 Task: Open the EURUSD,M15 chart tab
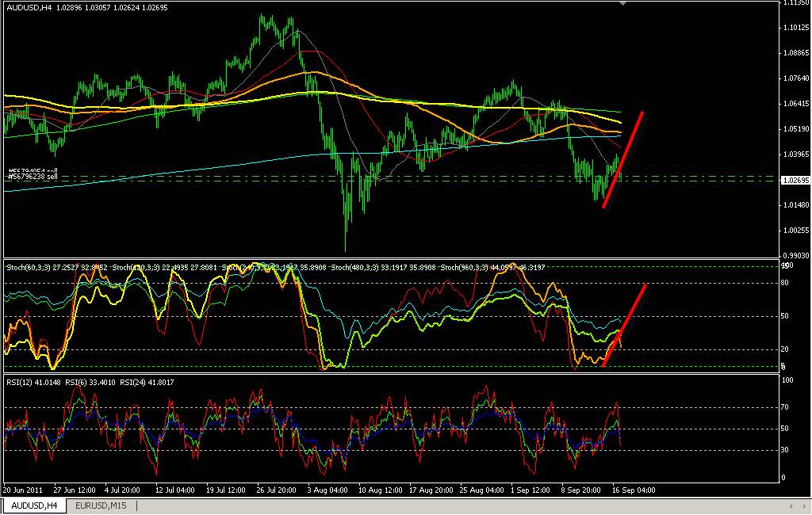coord(101,505)
